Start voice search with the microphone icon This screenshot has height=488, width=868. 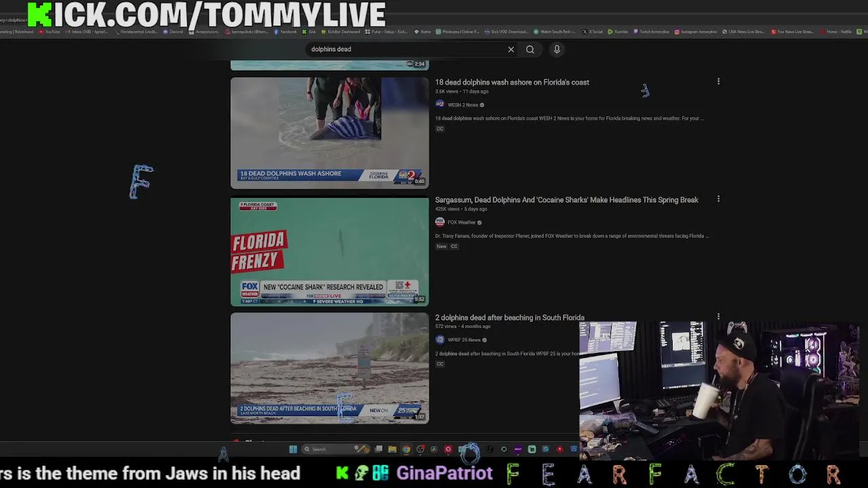pyautogui.click(x=557, y=49)
